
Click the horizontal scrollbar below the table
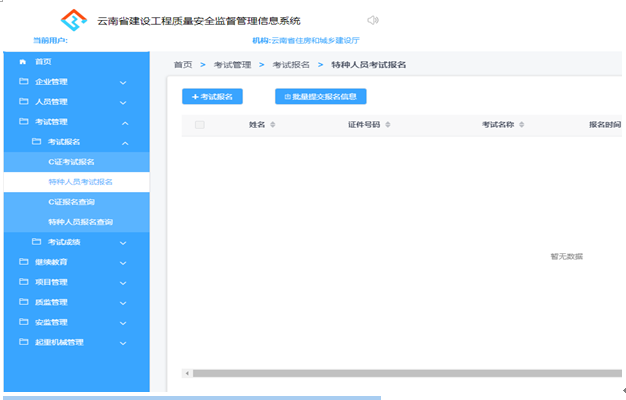click(x=400, y=373)
